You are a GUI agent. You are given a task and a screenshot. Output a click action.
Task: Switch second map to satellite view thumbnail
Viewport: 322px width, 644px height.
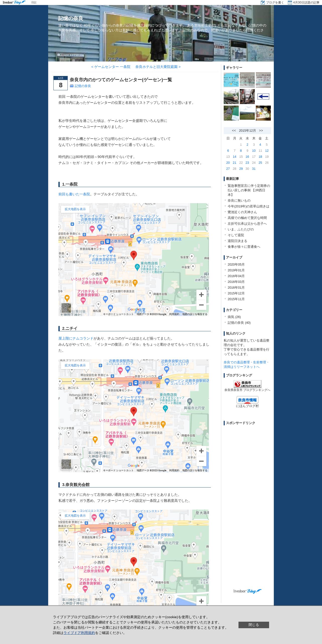click(x=66, y=464)
